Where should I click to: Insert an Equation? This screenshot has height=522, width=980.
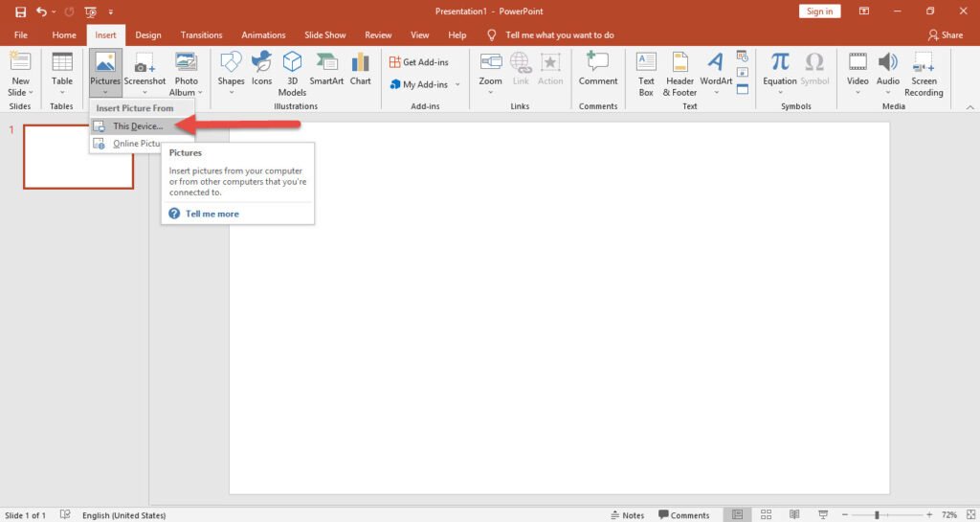pyautogui.click(x=779, y=73)
